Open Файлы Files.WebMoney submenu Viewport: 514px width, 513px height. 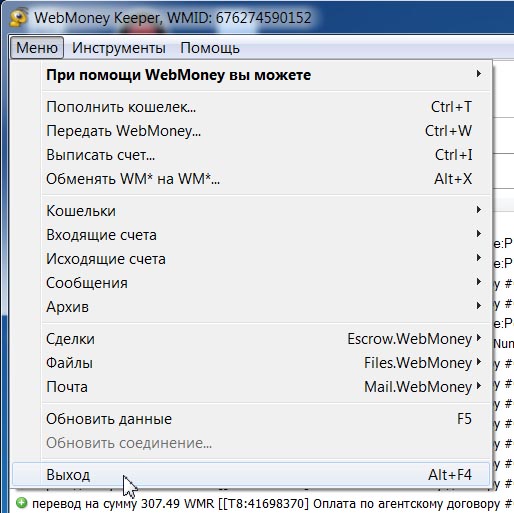251,363
